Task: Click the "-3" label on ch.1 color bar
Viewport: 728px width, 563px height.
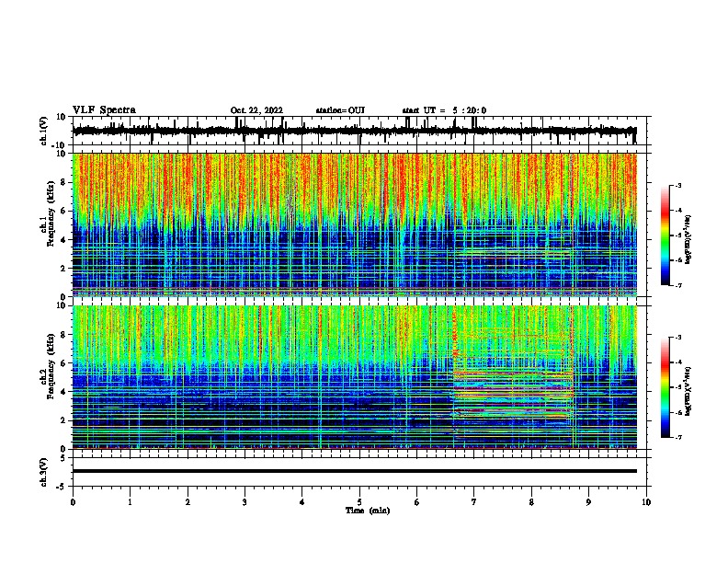Action: [x=677, y=185]
